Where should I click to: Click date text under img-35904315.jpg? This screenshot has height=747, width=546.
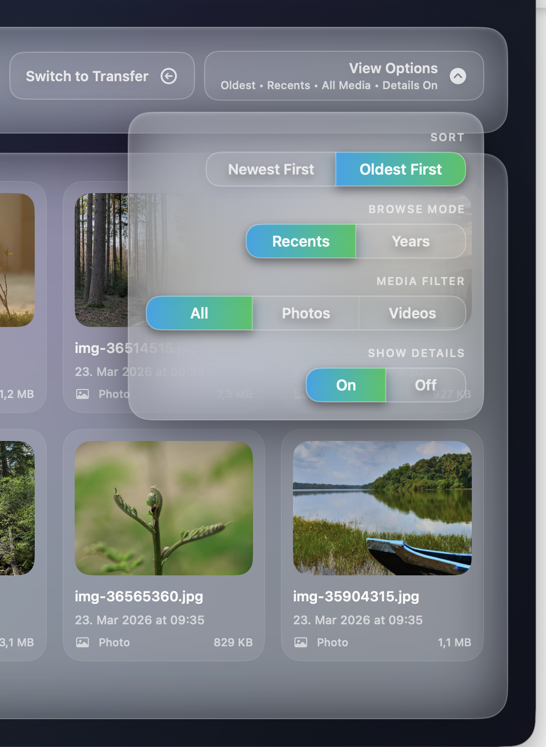(358, 620)
